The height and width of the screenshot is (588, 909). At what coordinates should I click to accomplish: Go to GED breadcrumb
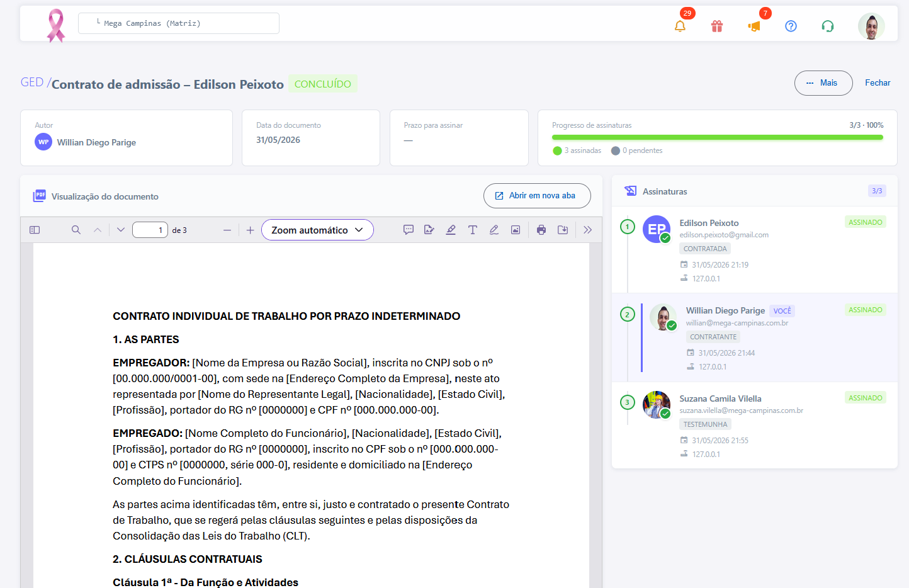32,82
